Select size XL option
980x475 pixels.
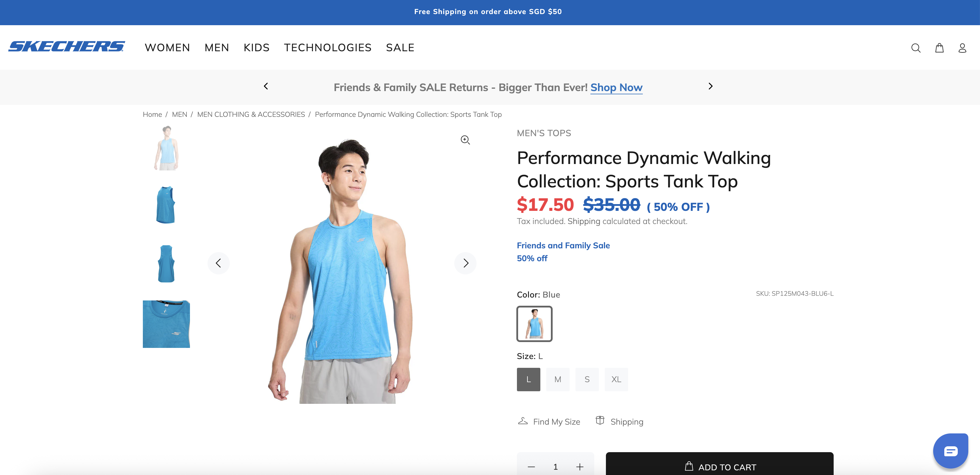pos(616,380)
